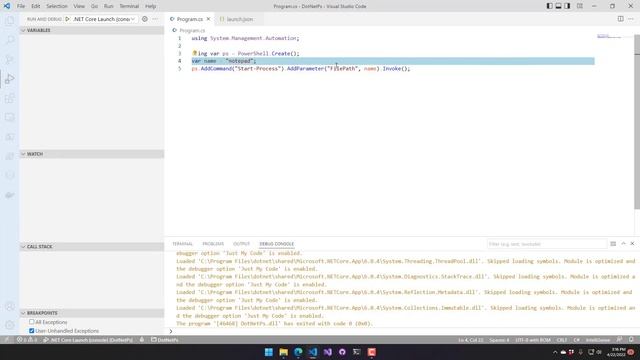Click the debug console REPL input prompt

[x=402, y=331]
